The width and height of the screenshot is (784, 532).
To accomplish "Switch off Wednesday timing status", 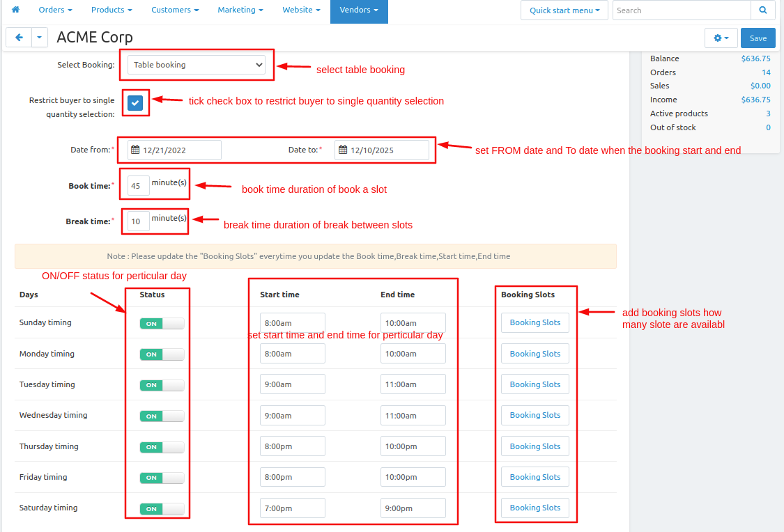I will tap(162, 416).
